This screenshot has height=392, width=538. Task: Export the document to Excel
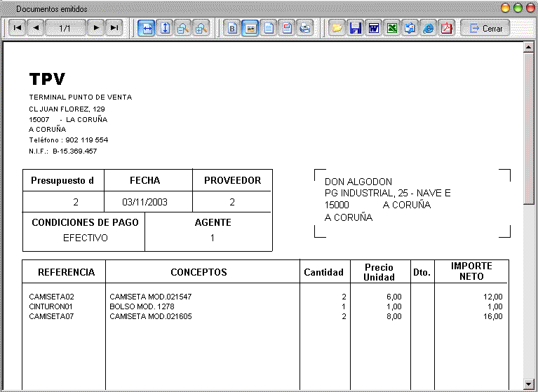[x=392, y=28]
